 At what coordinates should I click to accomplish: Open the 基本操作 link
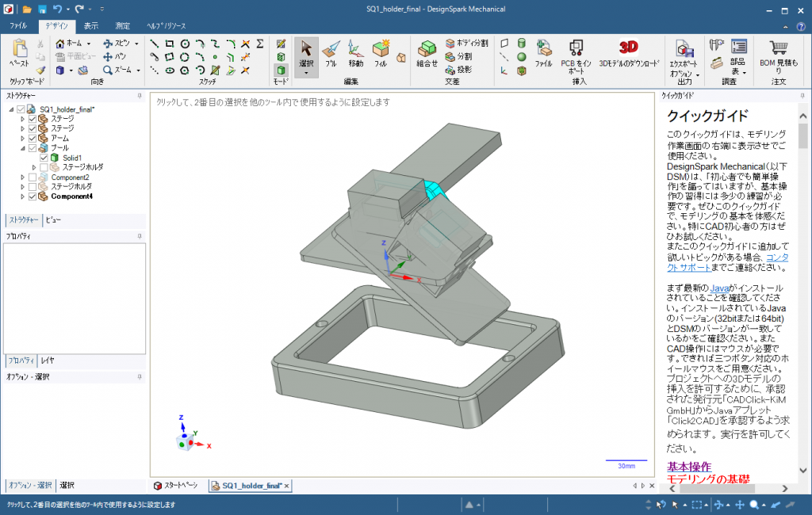point(688,467)
